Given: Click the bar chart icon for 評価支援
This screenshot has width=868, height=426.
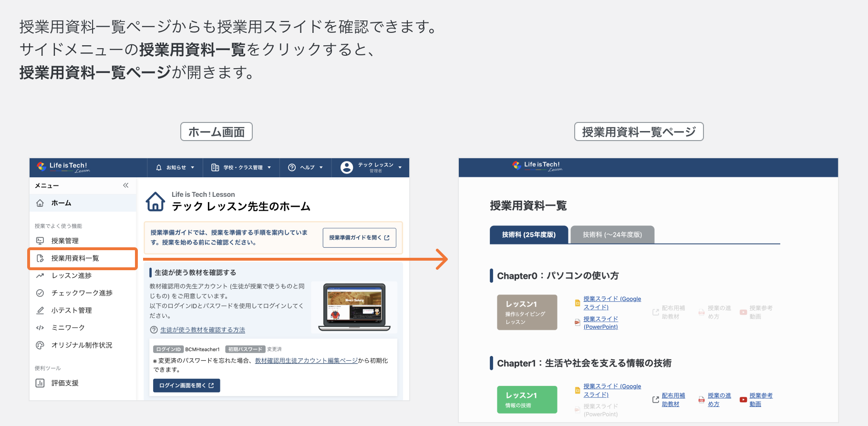Looking at the screenshot, I should click(40, 383).
